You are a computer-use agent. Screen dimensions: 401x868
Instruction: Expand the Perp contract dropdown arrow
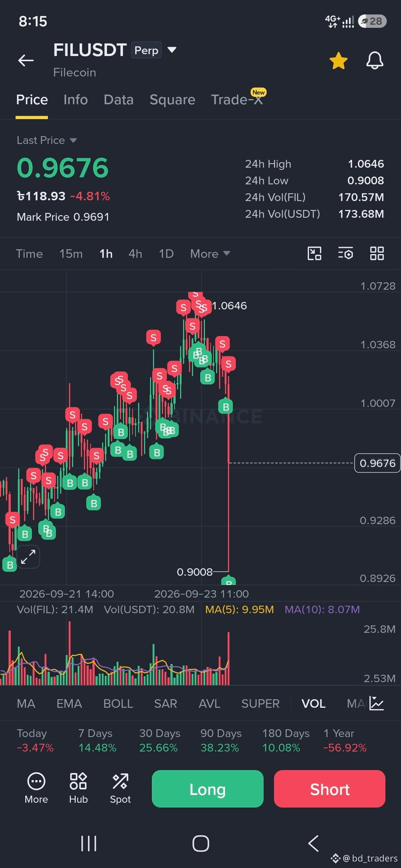click(172, 50)
